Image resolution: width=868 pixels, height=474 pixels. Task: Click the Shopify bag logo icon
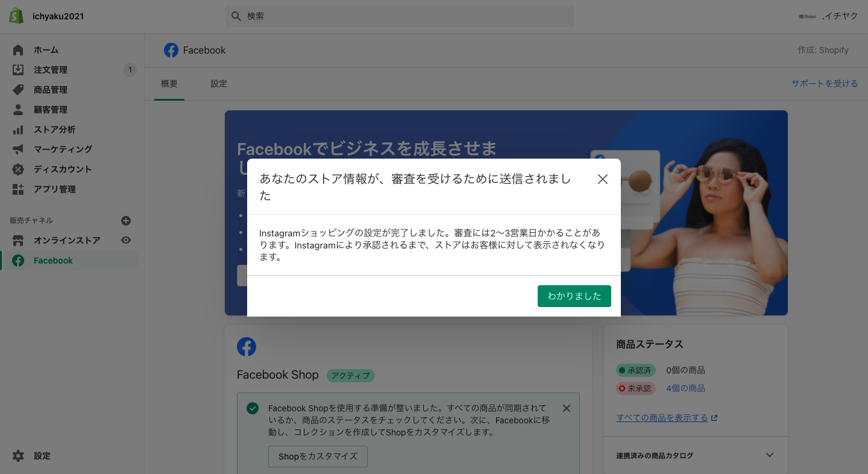pyautogui.click(x=16, y=16)
